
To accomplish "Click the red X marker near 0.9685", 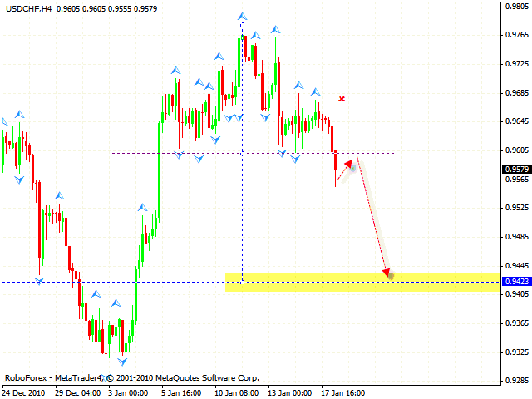I will 342,99.
